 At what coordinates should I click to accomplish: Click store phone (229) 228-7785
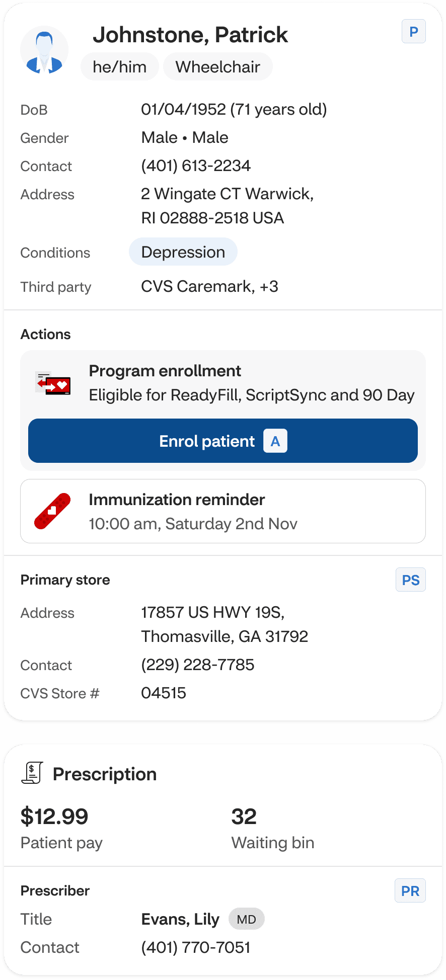197,665
